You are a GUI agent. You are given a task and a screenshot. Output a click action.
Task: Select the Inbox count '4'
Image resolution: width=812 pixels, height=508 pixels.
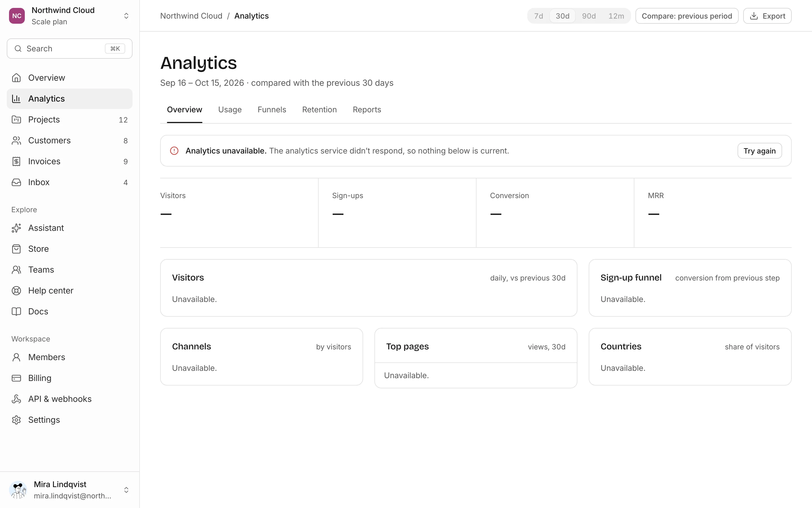[x=125, y=182]
